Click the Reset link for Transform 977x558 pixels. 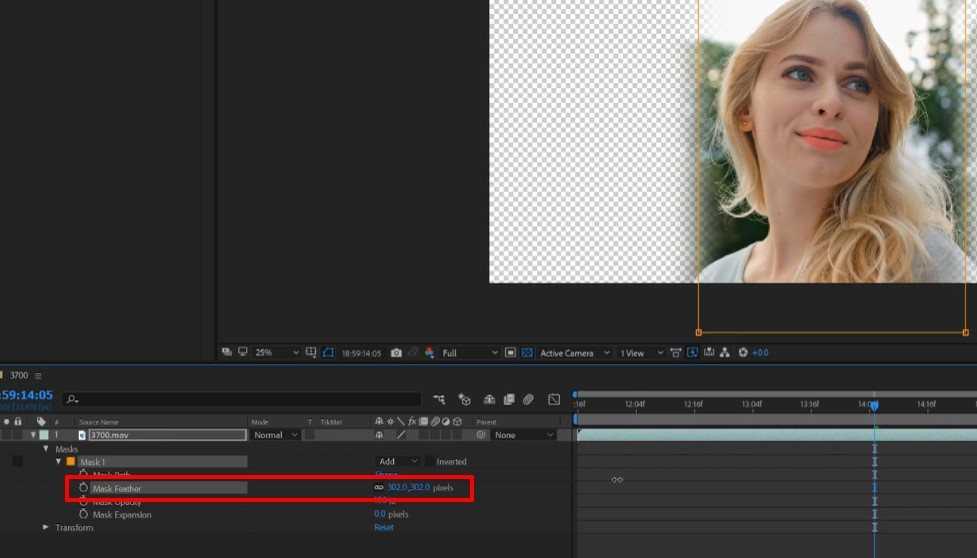point(384,527)
